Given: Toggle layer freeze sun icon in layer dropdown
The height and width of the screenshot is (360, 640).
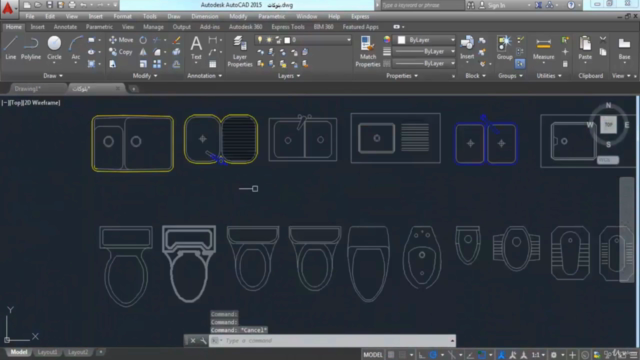Looking at the screenshot, I should 269,40.
